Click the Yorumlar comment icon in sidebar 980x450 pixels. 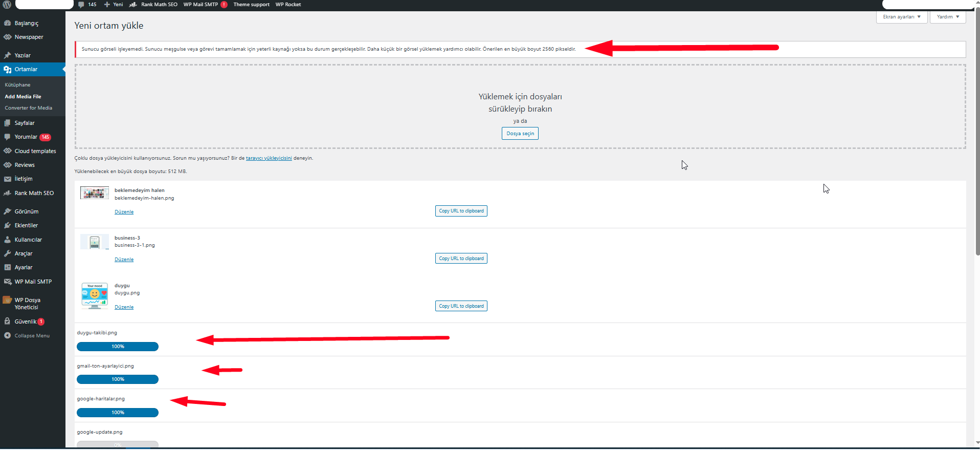pos(7,137)
